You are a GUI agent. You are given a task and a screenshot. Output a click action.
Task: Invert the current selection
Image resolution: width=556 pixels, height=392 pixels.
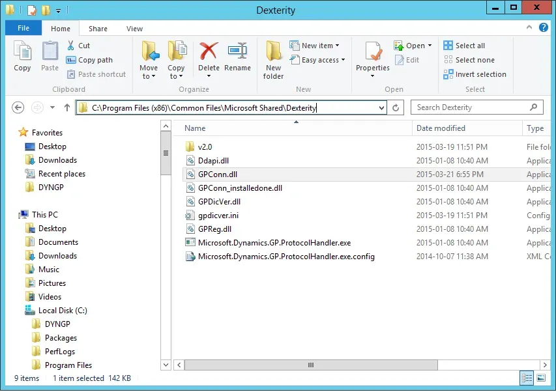click(x=475, y=74)
